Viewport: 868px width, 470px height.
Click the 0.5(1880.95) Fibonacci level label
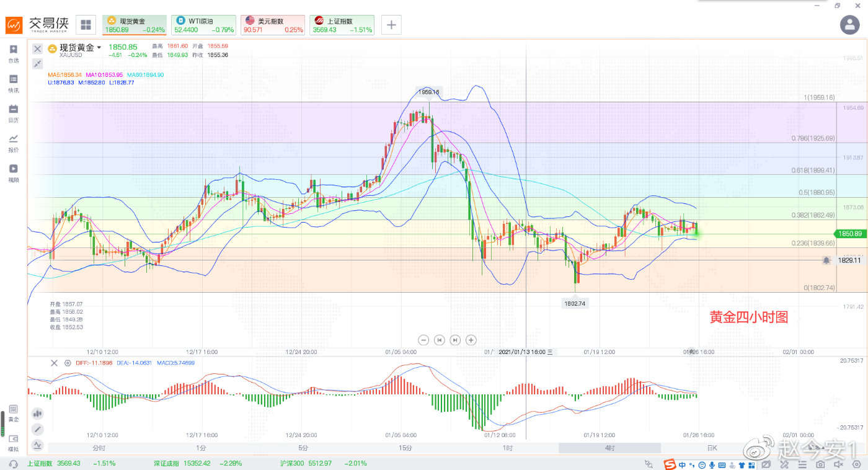(x=816, y=192)
